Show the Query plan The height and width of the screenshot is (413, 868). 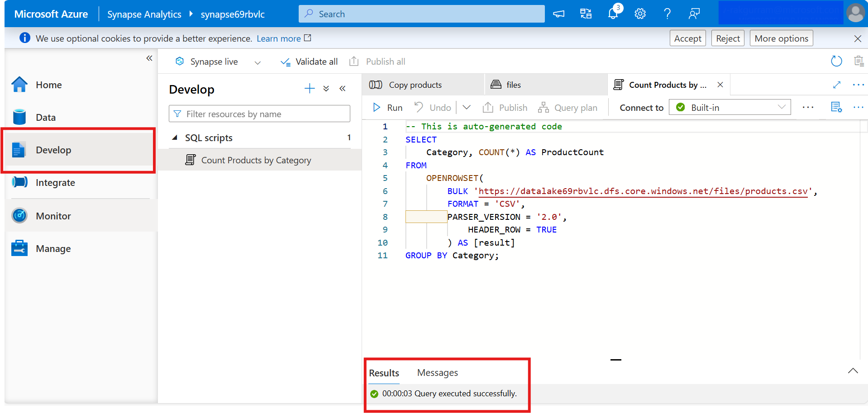tap(568, 108)
